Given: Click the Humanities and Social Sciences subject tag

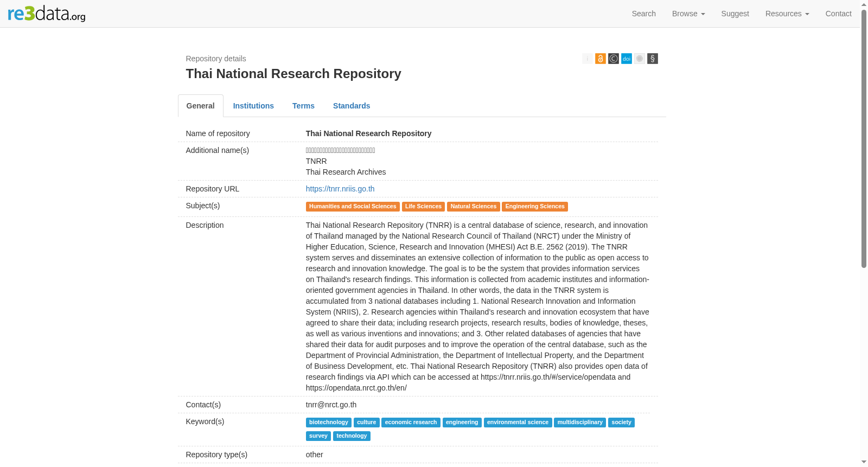Looking at the screenshot, I should tap(353, 207).
